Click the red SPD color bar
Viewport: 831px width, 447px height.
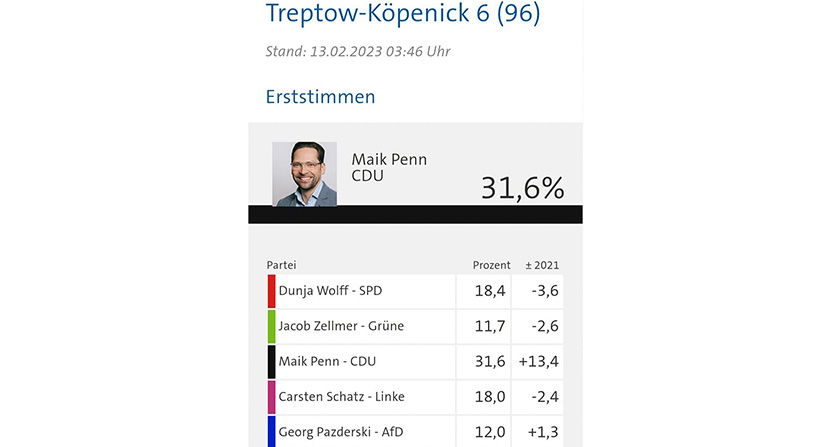271,291
